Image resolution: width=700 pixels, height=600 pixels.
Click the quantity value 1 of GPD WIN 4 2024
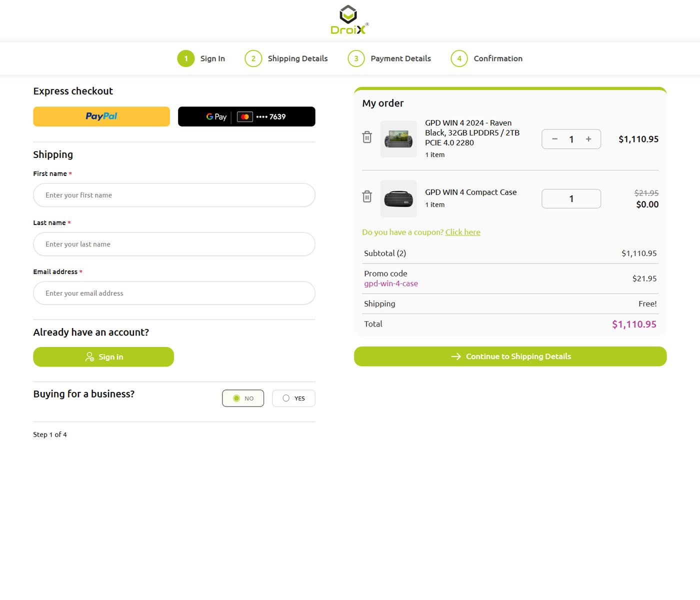571,139
